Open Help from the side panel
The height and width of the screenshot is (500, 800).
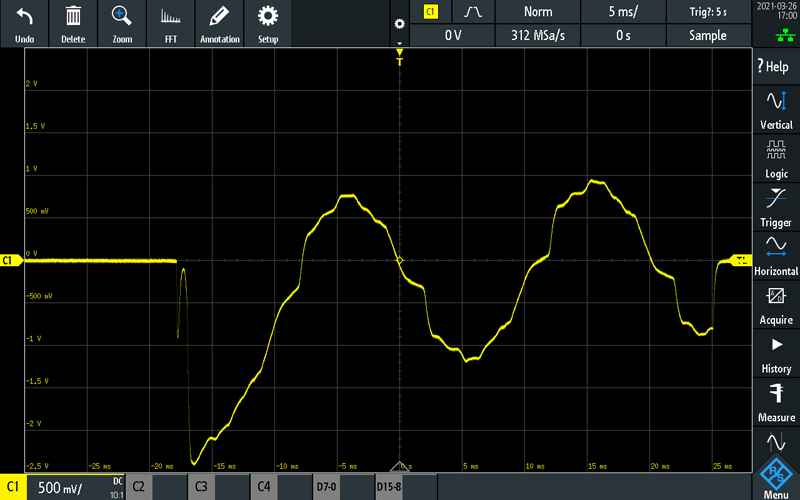776,66
